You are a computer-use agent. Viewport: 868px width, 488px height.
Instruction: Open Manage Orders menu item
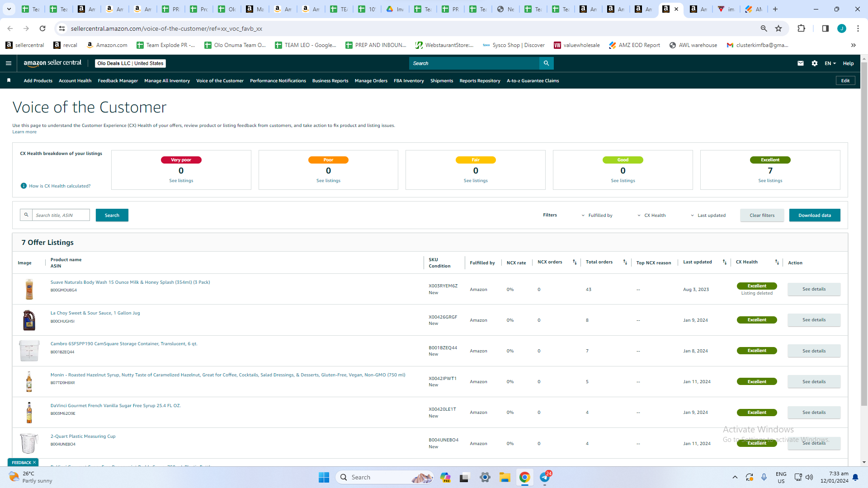371,81
